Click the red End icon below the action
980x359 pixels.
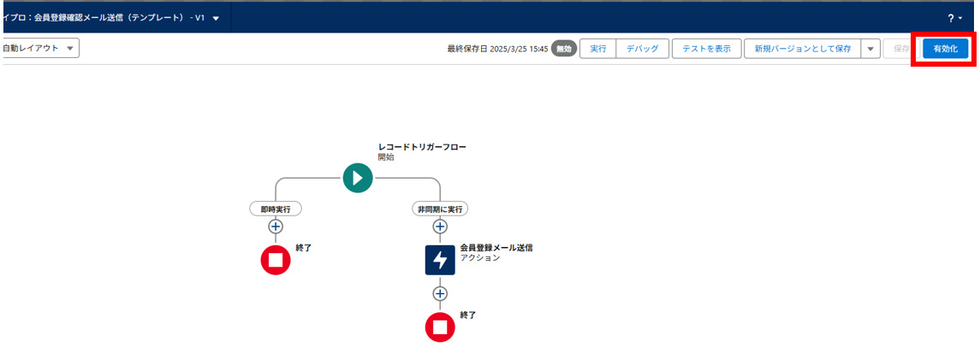pyautogui.click(x=440, y=327)
